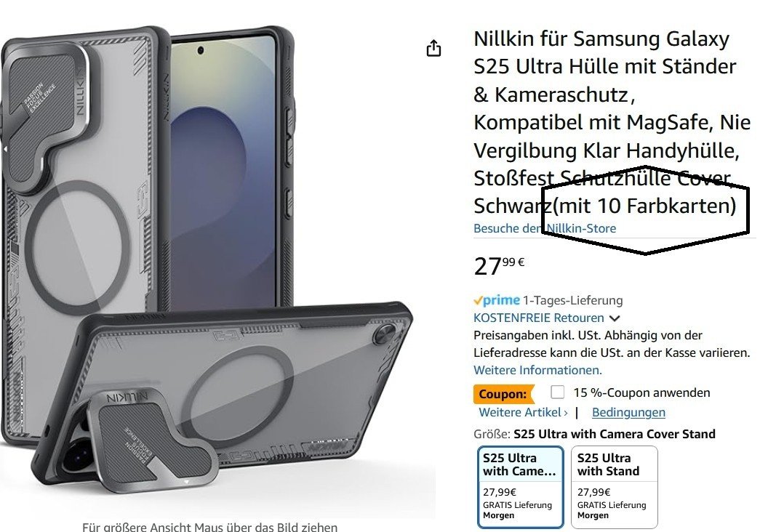The width and height of the screenshot is (760, 532).
Task: Click the large 27,99 € price
Action: point(499,266)
